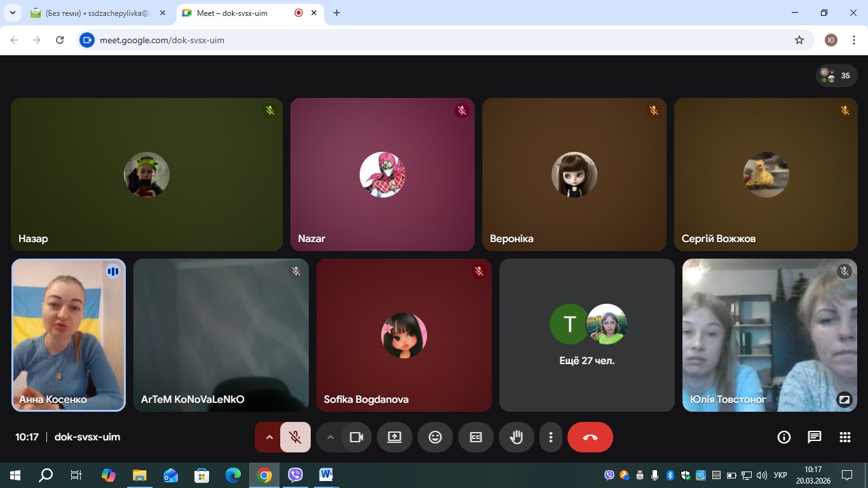
Task: Open the tab search dropdown arrow
Action: (x=12, y=13)
